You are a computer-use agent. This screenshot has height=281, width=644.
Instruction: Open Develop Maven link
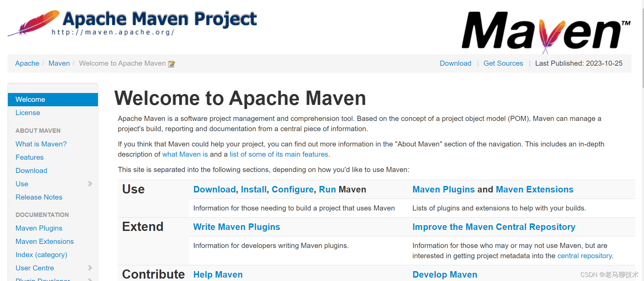(x=445, y=275)
